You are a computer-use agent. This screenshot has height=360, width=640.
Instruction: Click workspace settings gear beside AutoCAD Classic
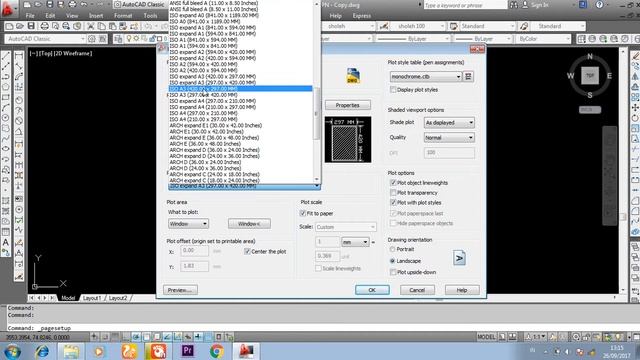tap(92, 39)
